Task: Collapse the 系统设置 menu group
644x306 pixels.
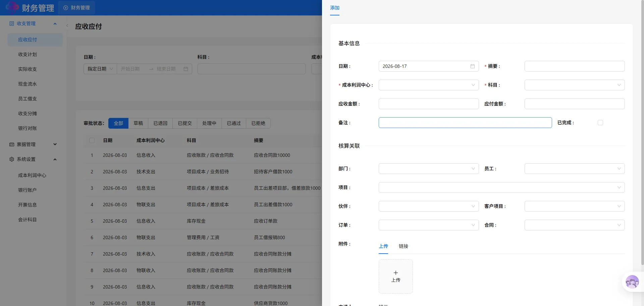Action: point(55,159)
